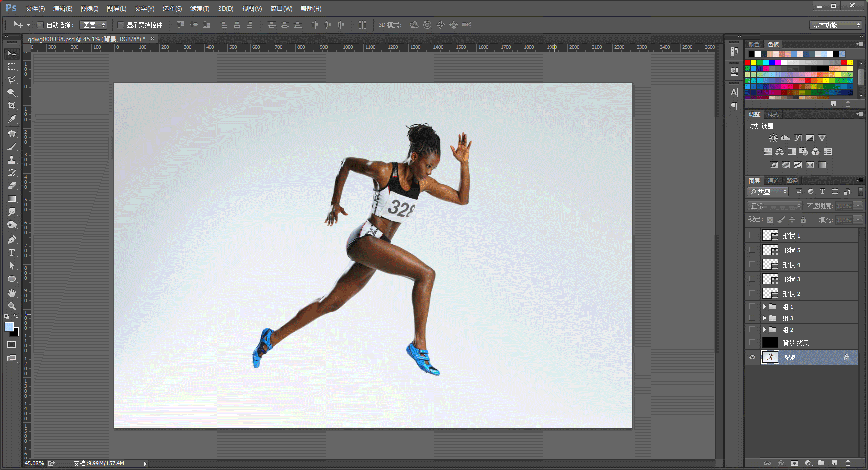Screen dimensions: 868x470
Task: Show the 形状 3 layer
Action: [752, 279]
